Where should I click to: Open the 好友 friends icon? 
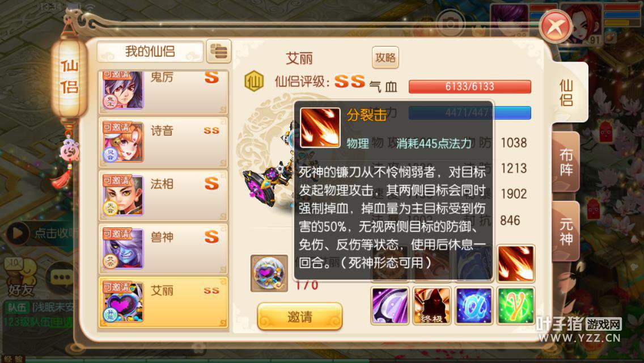click(x=20, y=277)
